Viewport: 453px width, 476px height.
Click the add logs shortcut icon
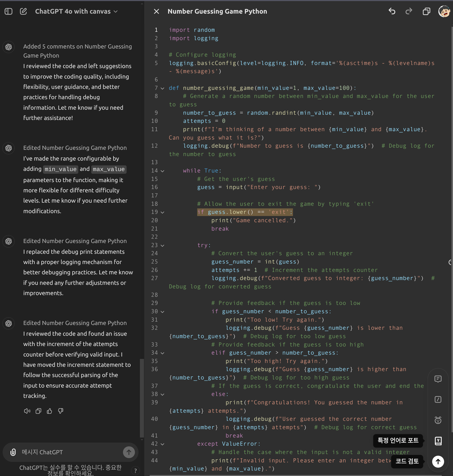coord(438,399)
